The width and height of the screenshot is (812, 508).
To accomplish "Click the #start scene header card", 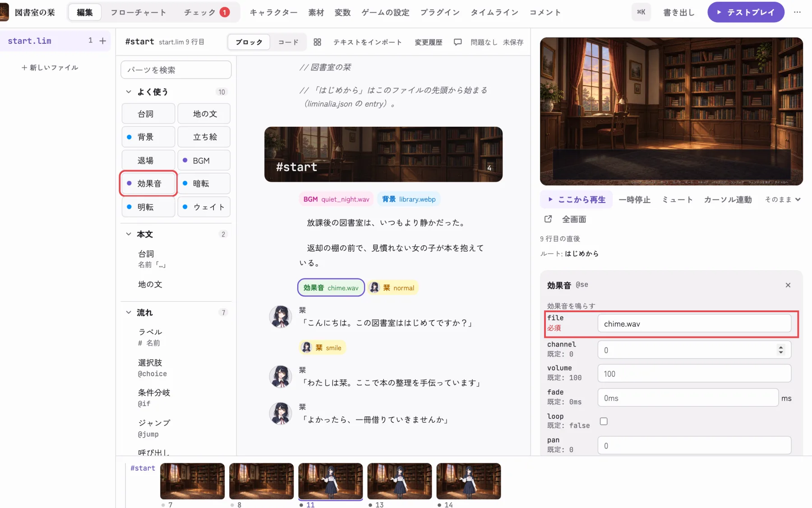I will pos(383,154).
